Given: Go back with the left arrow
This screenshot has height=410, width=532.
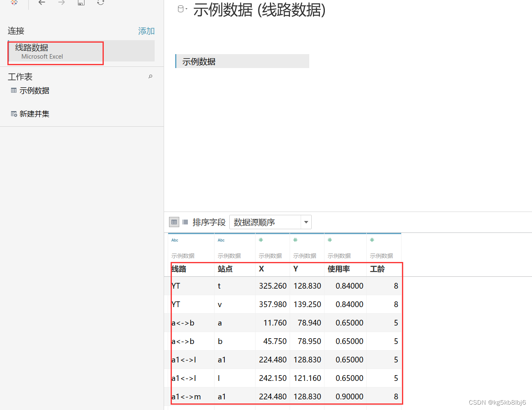Looking at the screenshot, I should point(42,2).
